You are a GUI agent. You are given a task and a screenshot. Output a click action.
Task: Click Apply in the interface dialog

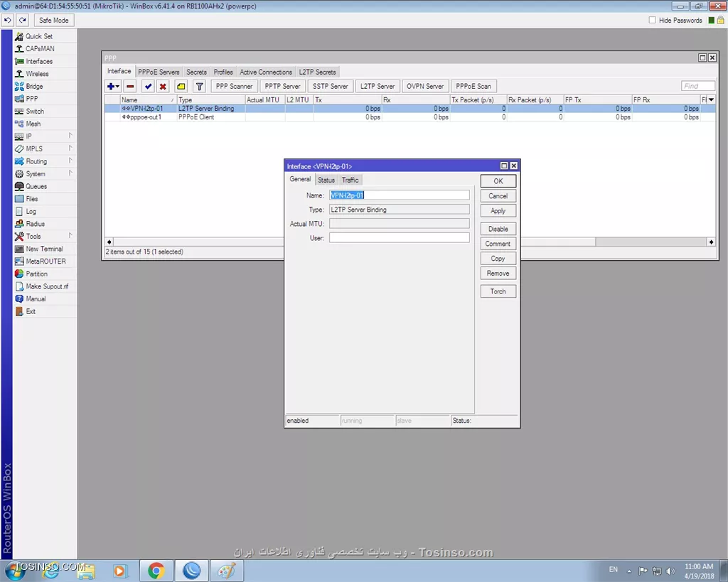tap(498, 211)
